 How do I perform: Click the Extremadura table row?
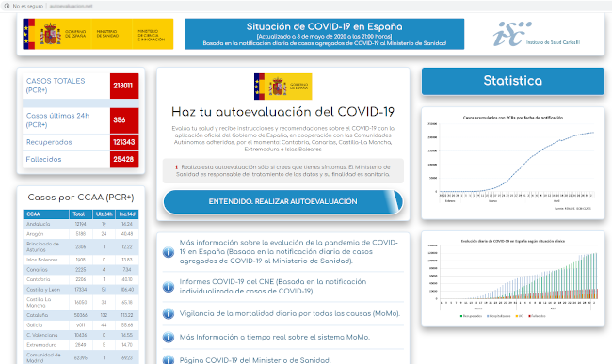pos(81,345)
